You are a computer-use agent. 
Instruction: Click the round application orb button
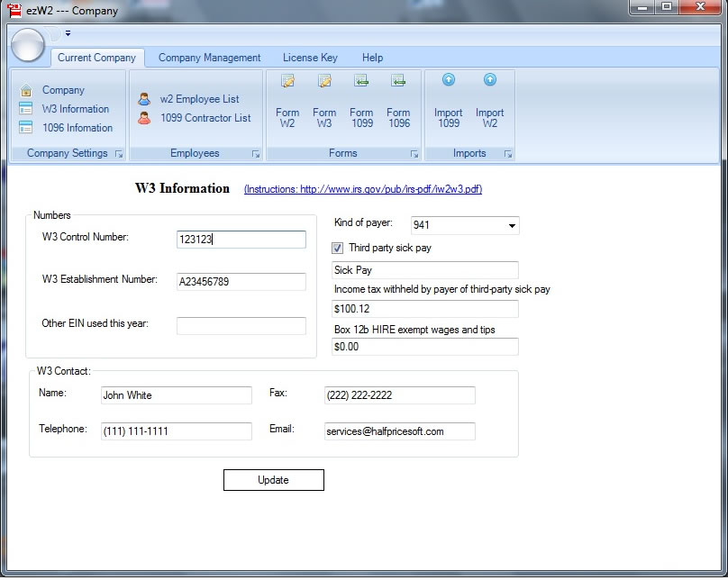(x=27, y=45)
